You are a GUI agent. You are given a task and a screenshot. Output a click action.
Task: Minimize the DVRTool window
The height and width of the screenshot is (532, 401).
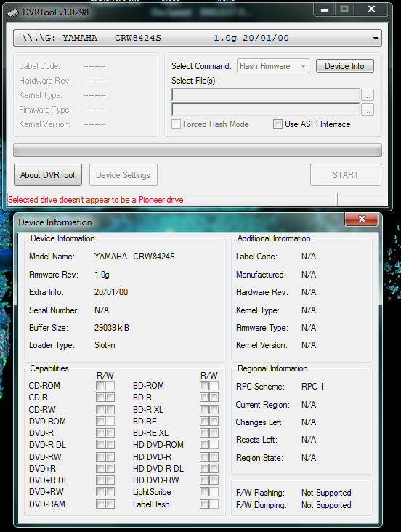(325, 9)
